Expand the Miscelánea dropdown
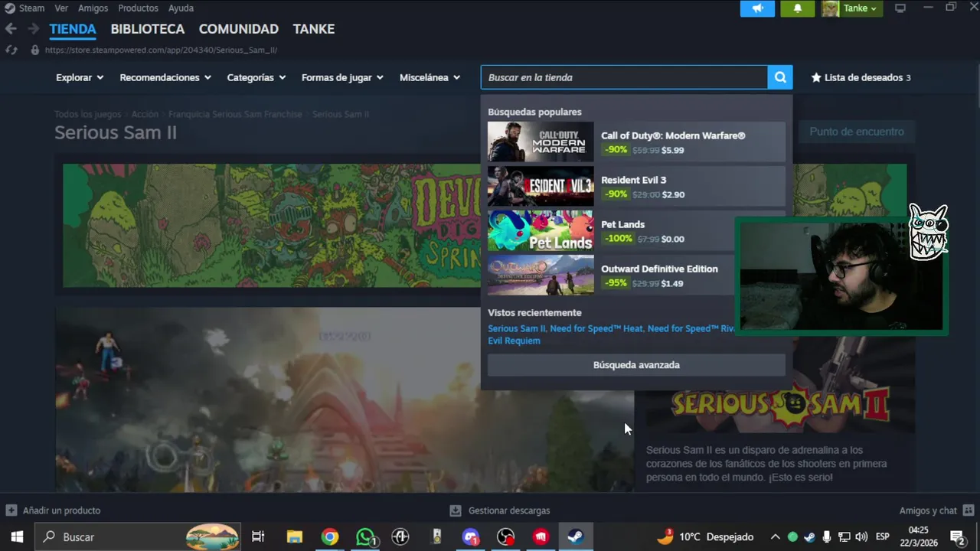 tap(430, 77)
